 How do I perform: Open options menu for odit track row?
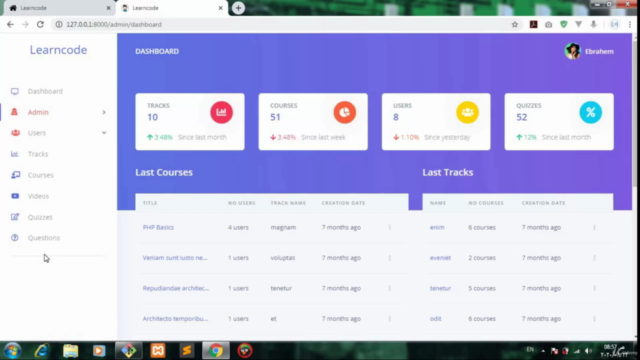point(594,319)
